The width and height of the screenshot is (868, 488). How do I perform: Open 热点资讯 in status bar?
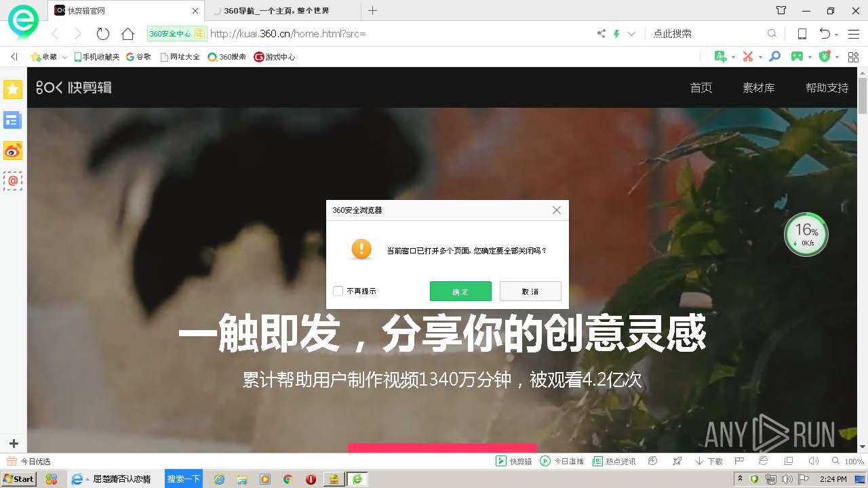point(614,462)
